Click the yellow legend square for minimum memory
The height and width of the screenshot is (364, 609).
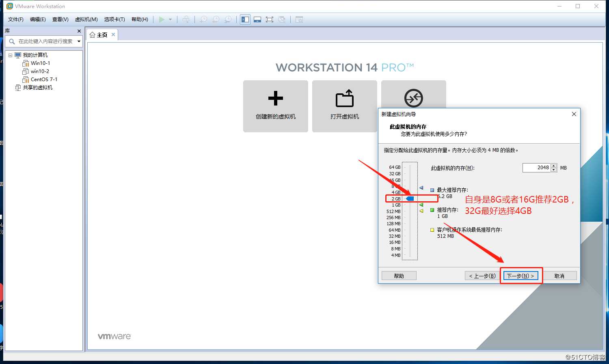point(432,230)
